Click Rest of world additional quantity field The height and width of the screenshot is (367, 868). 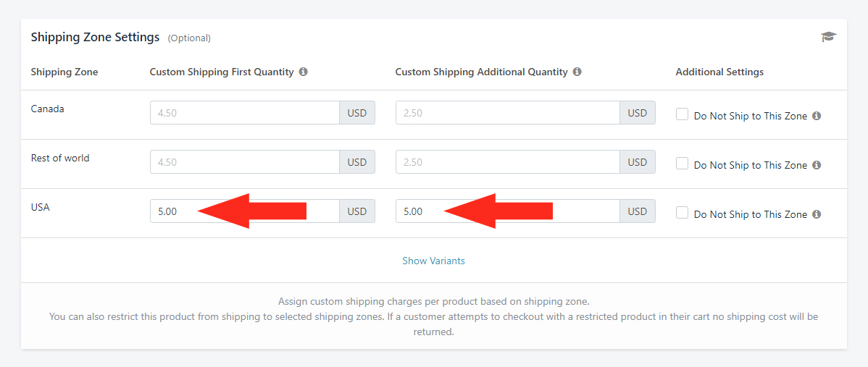coord(507,162)
